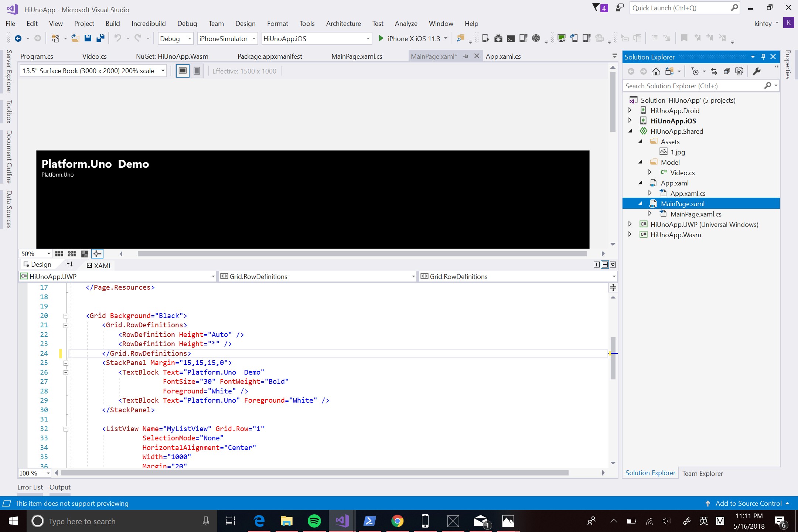Screen dimensions: 798x532
Task: Click the XAML editor vertical scrollbar thumb
Action: tap(613, 358)
